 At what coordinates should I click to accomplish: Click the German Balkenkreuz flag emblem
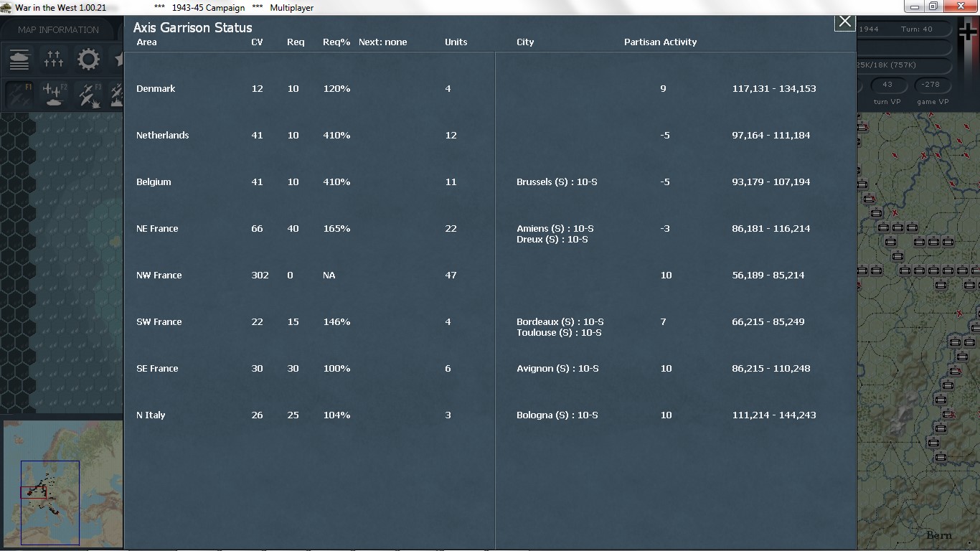[968, 32]
